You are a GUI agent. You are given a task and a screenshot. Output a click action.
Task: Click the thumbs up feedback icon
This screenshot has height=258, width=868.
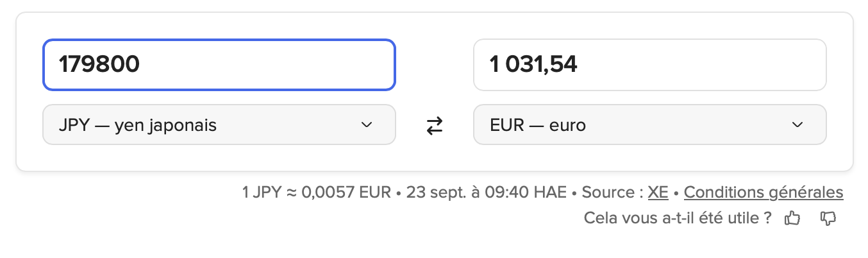pos(793,218)
